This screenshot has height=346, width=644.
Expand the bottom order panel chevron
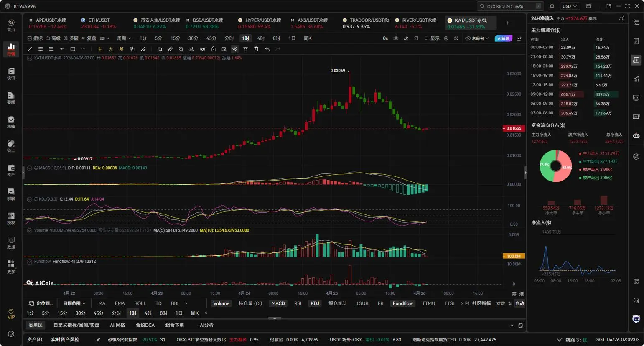point(512,325)
